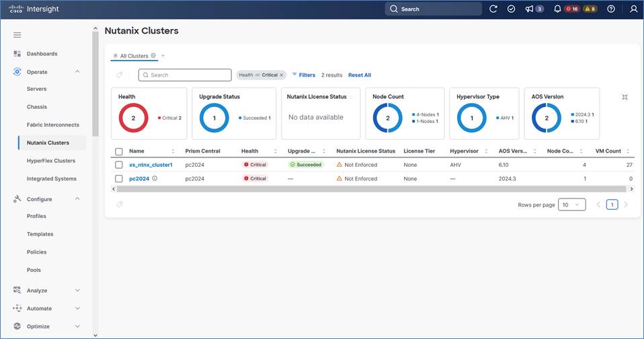644x339 pixels.
Task: Click the All Clusters tab settings gear
Action: pos(153,55)
